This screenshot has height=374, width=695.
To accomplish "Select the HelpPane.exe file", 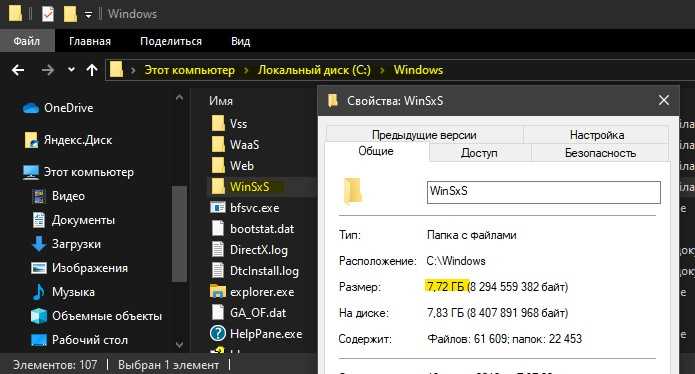I will [266, 334].
